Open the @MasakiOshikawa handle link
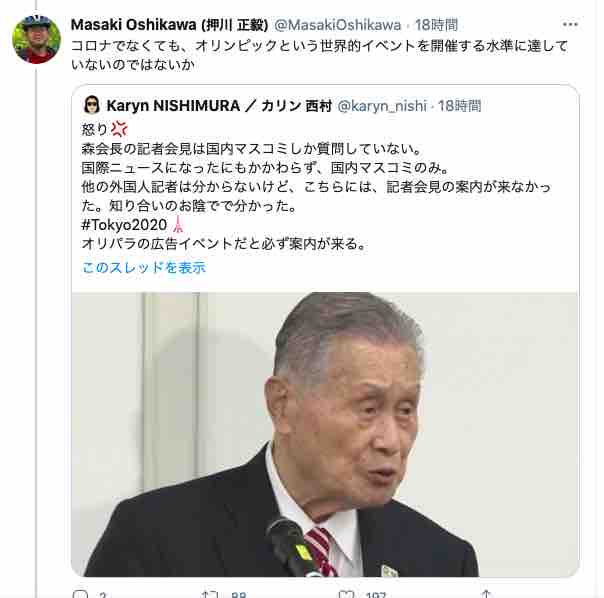This screenshot has width=604, height=598. coord(337,25)
